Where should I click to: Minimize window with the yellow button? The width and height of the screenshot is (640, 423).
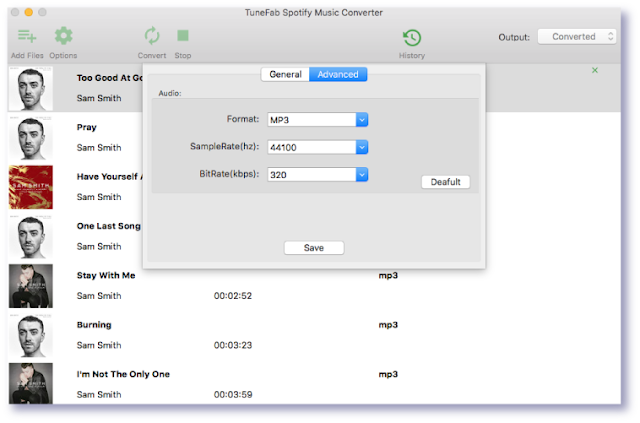pos(29,12)
